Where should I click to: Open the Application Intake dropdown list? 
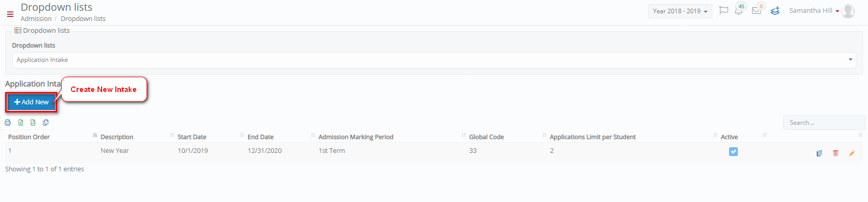(434, 60)
